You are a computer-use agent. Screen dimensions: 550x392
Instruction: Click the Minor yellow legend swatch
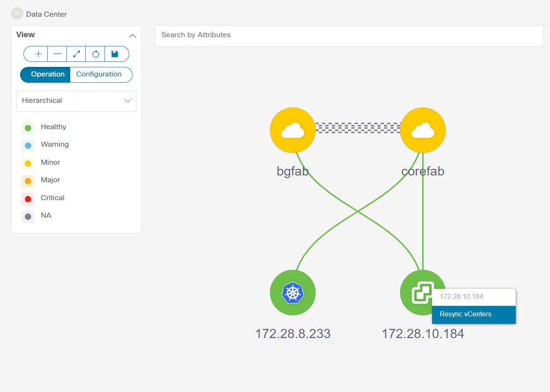(x=28, y=163)
